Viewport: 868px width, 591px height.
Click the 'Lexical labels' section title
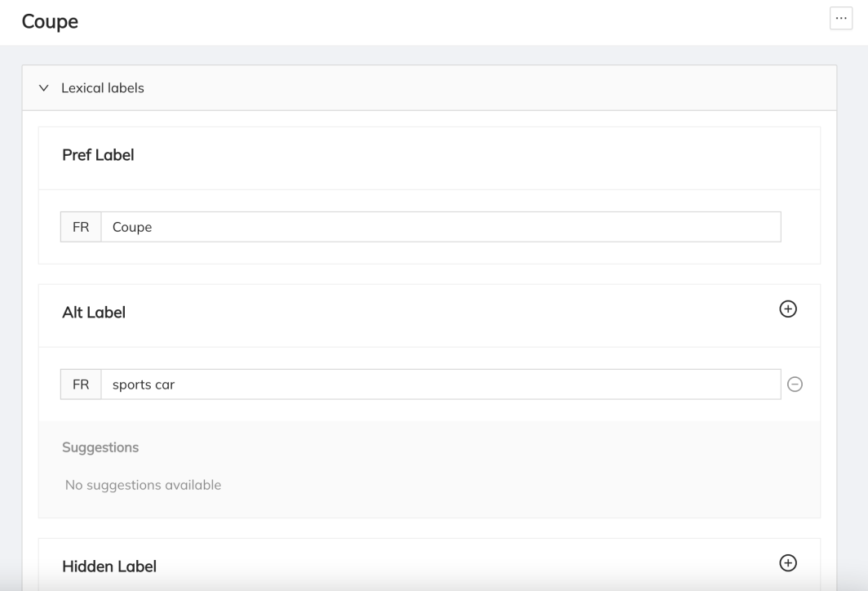pyautogui.click(x=103, y=88)
